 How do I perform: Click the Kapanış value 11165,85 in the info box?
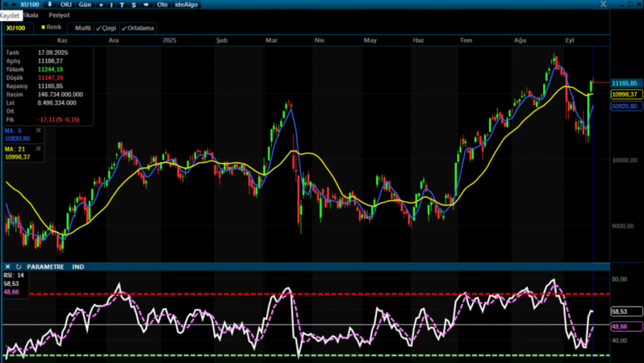coord(51,86)
